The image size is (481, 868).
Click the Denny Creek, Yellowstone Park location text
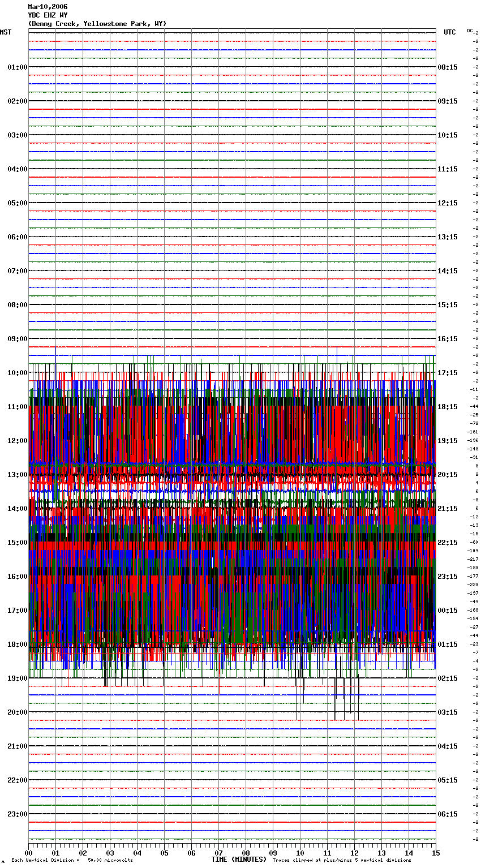point(97,24)
